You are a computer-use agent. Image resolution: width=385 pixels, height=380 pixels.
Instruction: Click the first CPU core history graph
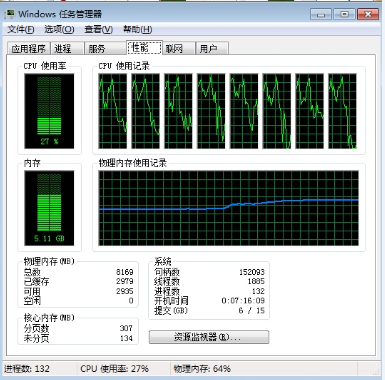pos(113,111)
